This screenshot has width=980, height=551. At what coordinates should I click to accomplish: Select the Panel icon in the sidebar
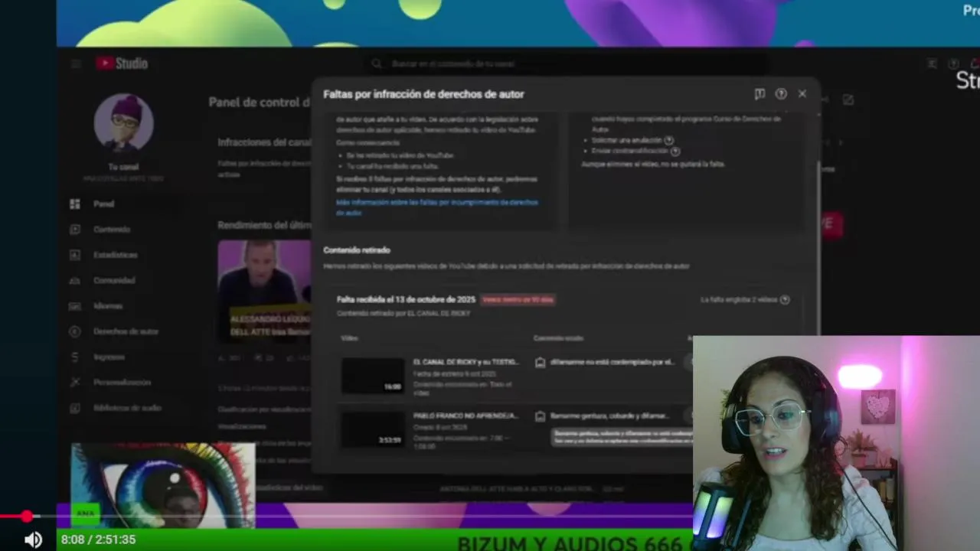[75, 204]
